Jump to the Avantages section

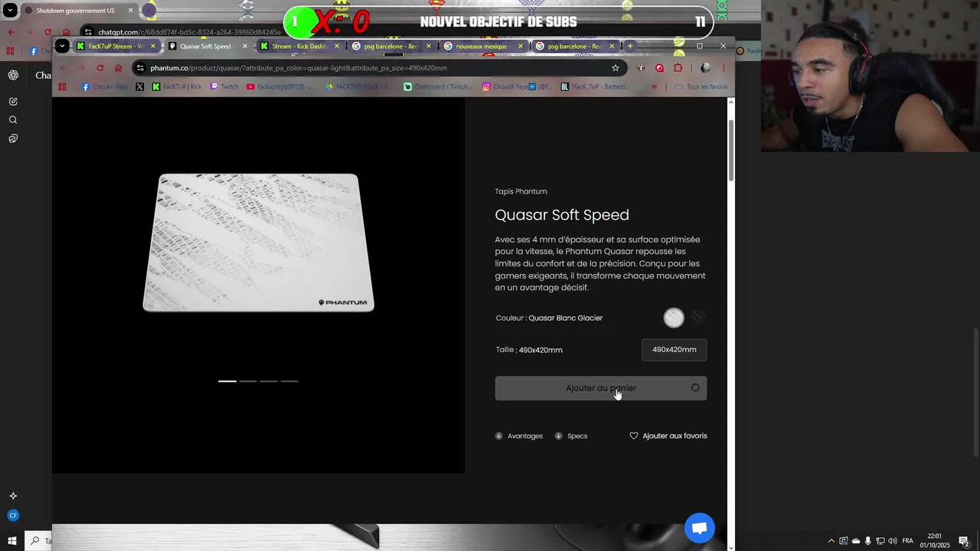(519, 436)
